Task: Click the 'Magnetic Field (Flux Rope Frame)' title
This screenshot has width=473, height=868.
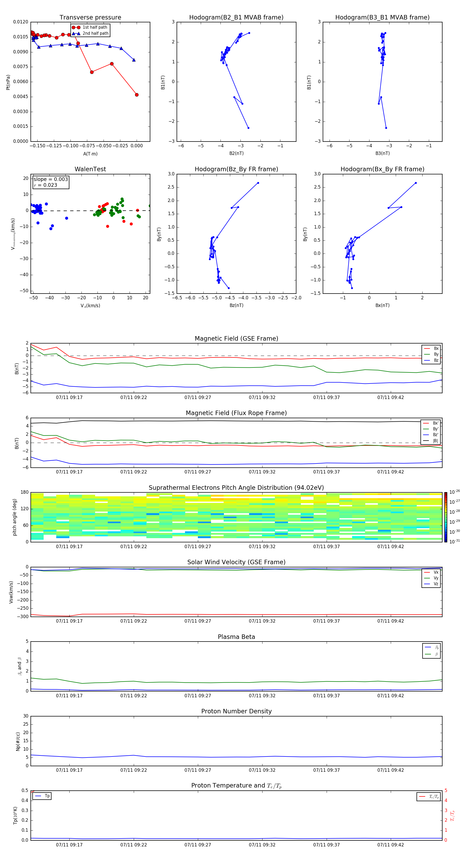Action: tap(236, 413)
